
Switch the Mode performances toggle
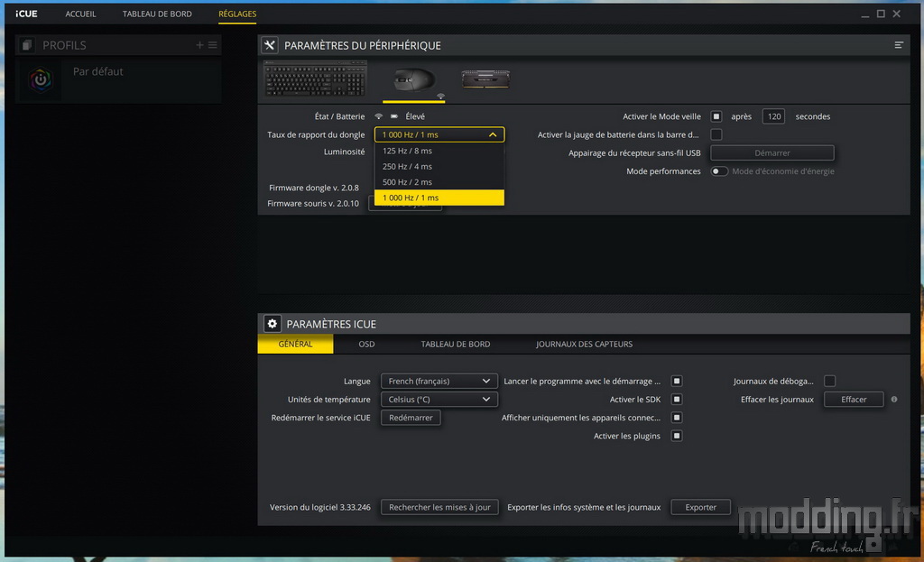(719, 171)
